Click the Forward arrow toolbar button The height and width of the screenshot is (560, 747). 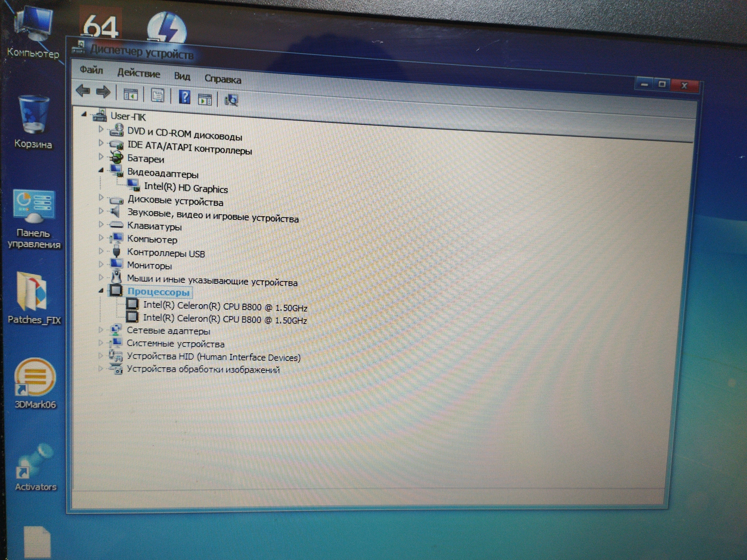(x=103, y=92)
